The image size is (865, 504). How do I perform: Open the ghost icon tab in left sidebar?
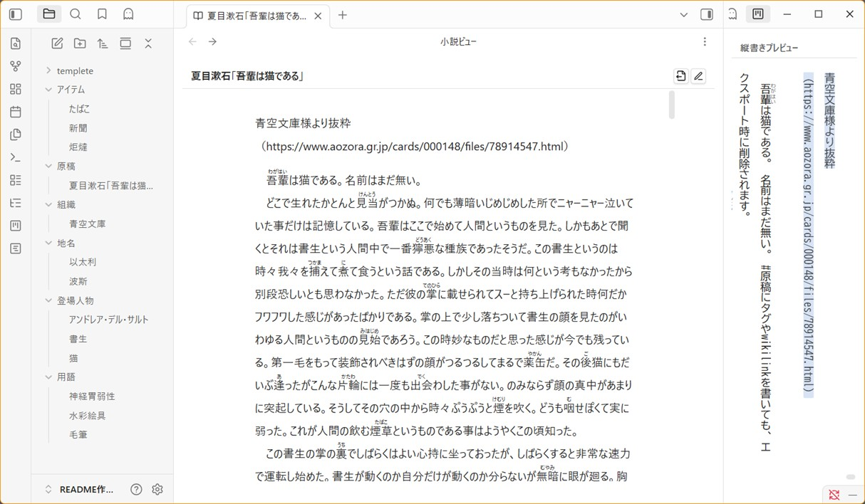128,14
